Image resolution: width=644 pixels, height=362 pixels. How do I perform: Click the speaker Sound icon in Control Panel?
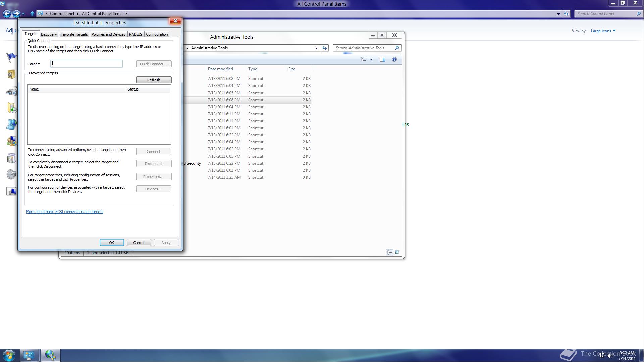pos(11,175)
